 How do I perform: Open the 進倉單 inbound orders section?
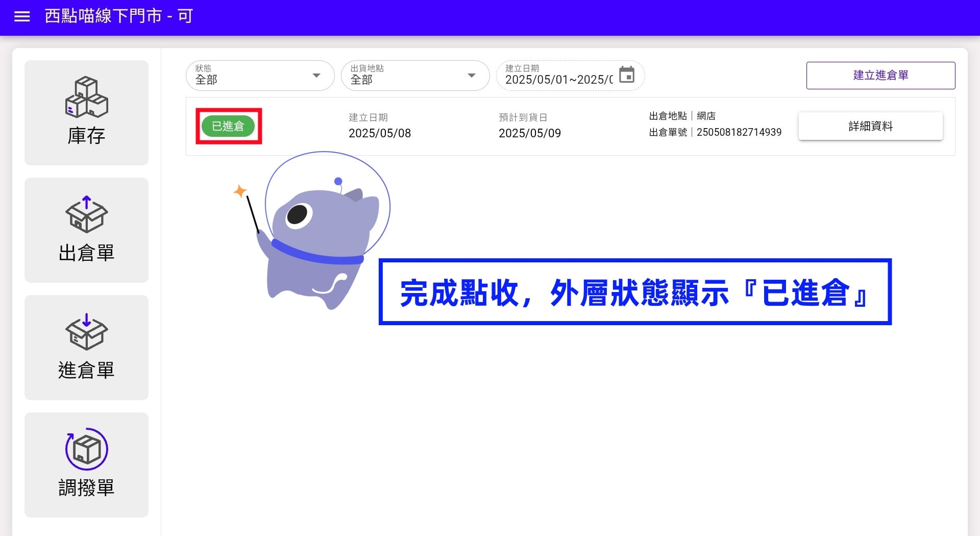point(86,348)
